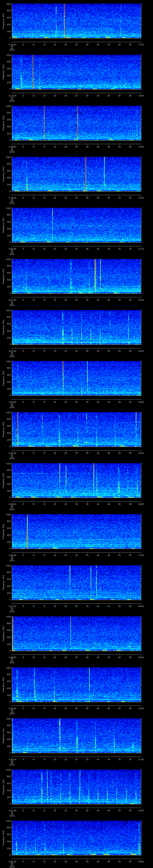Open the spectrogram panel beginning at 4:23:00
This screenshot has height=868, width=153.
point(76,378)
